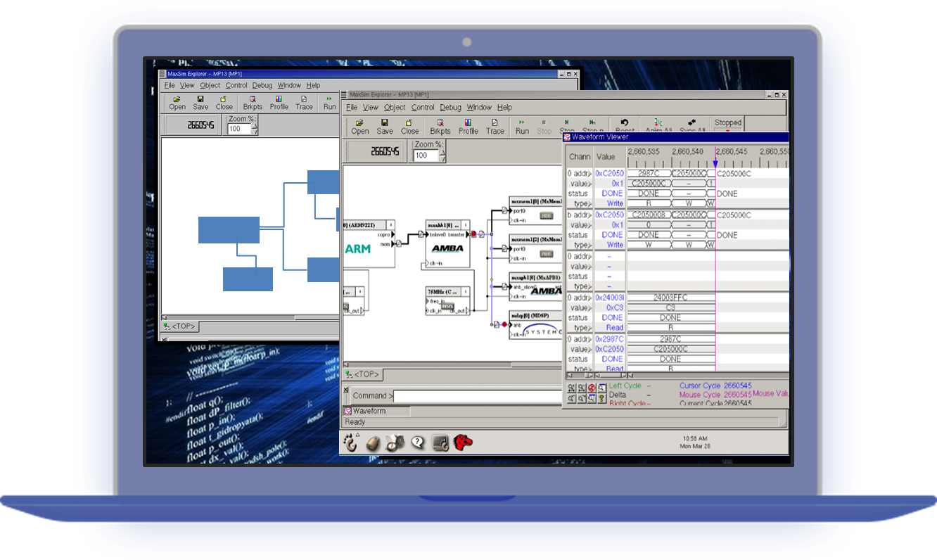Screen dimensions: 937x560
Task: Decrease Zoom % with down arrow, front window
Action: point(441,158)
